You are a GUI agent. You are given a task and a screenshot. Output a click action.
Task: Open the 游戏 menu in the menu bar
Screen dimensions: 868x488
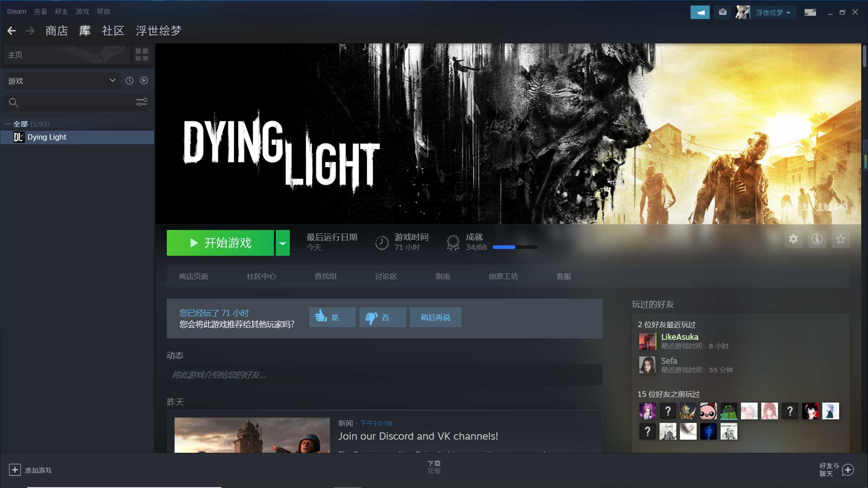82,11
